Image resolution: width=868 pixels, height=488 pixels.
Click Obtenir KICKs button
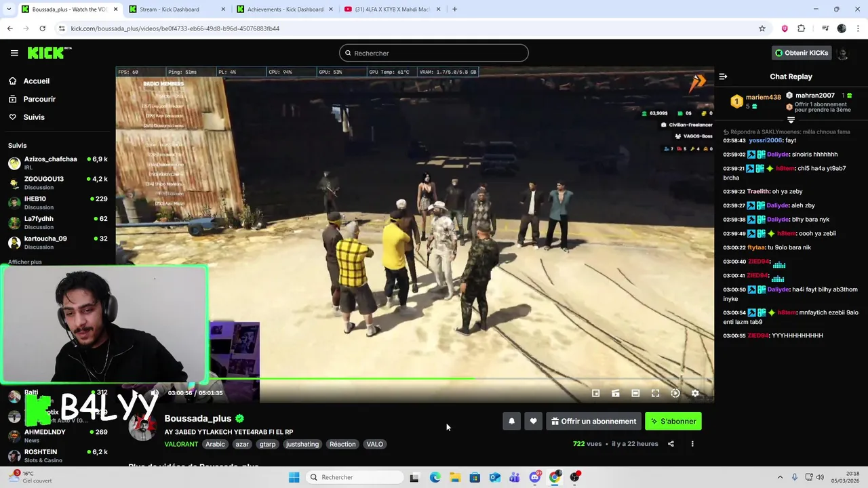tap(802, 53)
